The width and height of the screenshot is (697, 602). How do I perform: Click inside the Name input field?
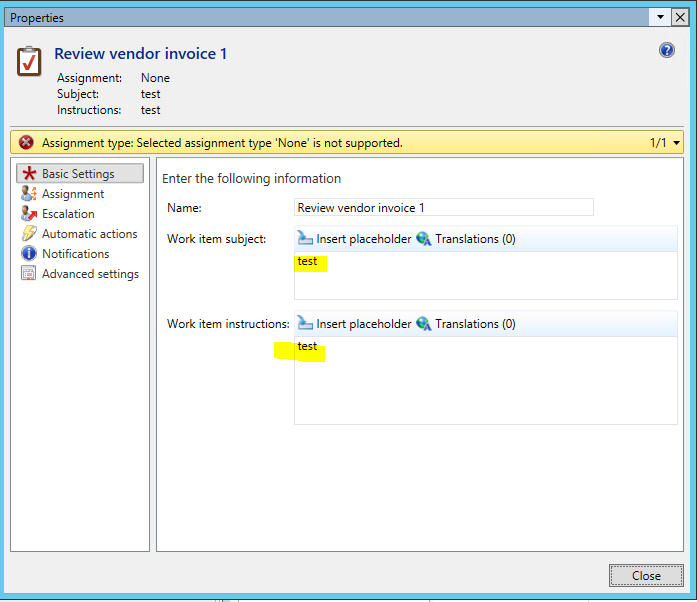point(443,207)
